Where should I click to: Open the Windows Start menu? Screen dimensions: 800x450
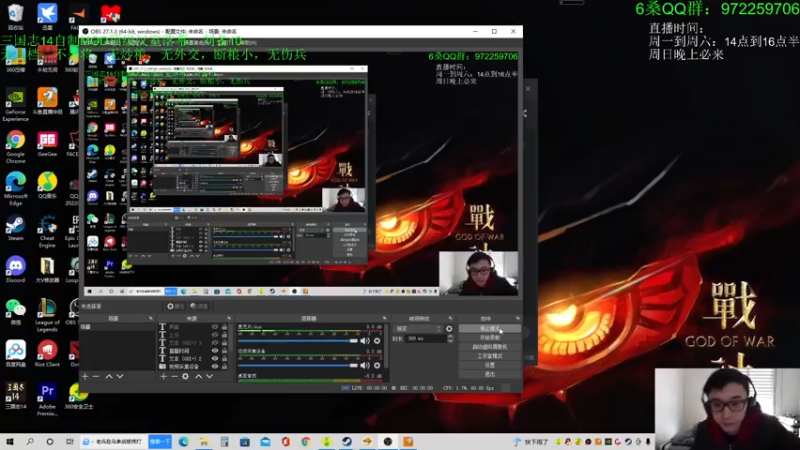point(10,441)
